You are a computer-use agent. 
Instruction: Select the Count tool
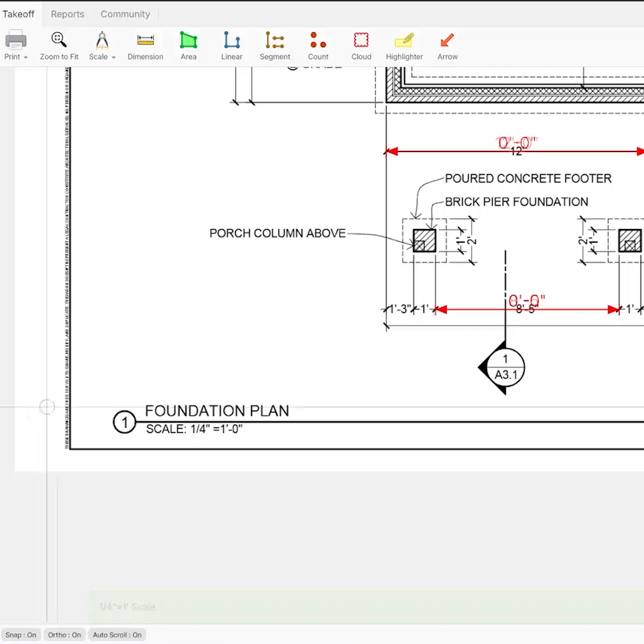(x=318, y=46)
